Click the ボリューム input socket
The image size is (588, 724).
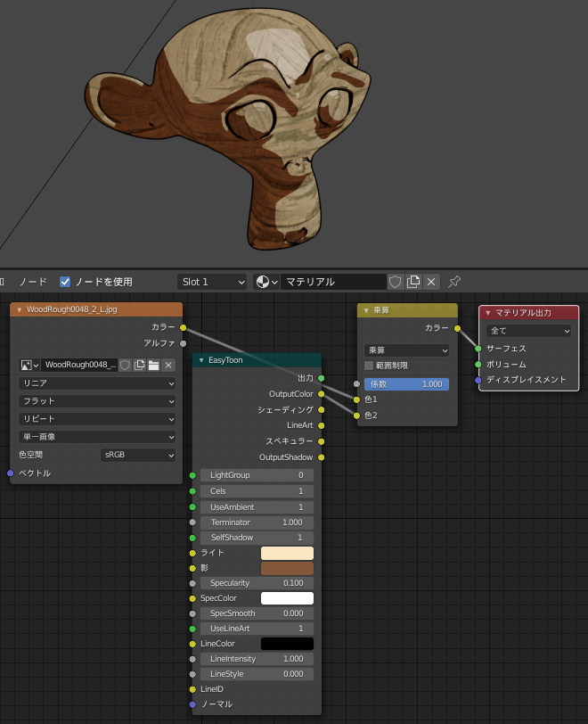click(x=478, y=365)
